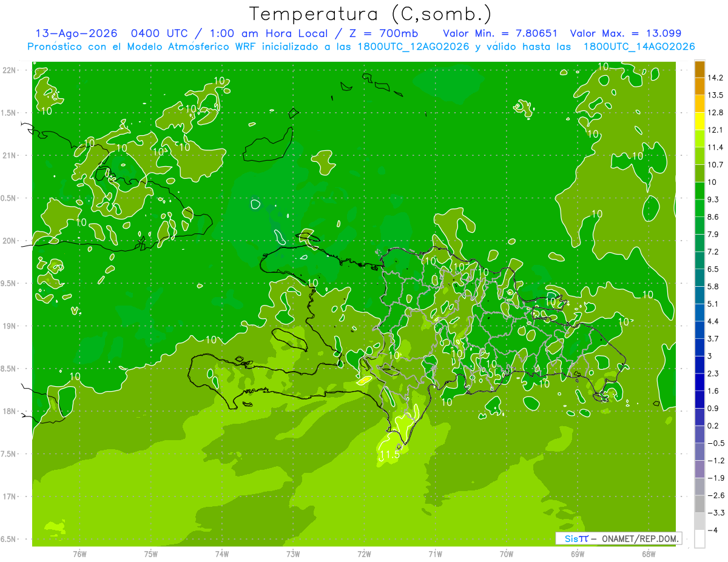This screenshot has width=728, height=562.
Task: Click the '7.9' color scale value
Action: pyautogui.click(x=713, y=234)
